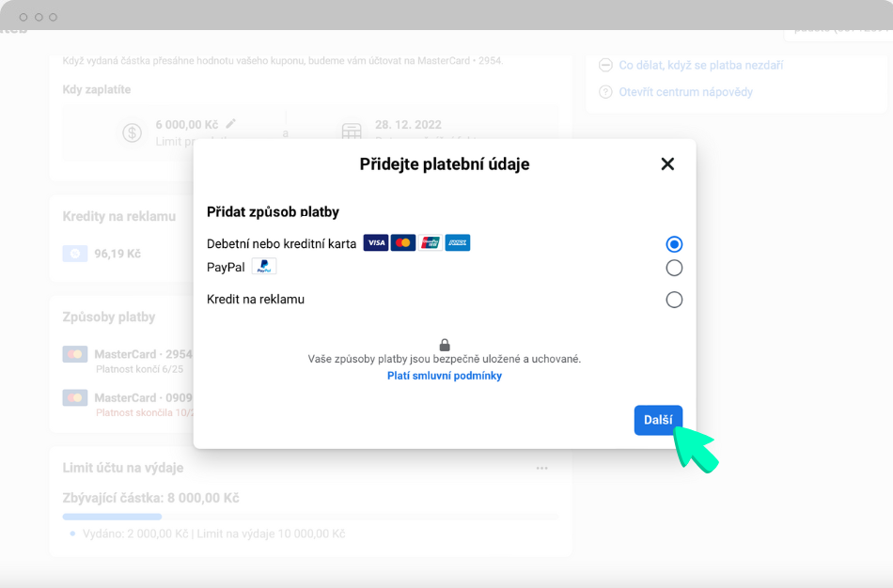Screen dimensions: 893x588
Task: Open three-dot menu in Limit účtu na výdaje
Action: 541,468
